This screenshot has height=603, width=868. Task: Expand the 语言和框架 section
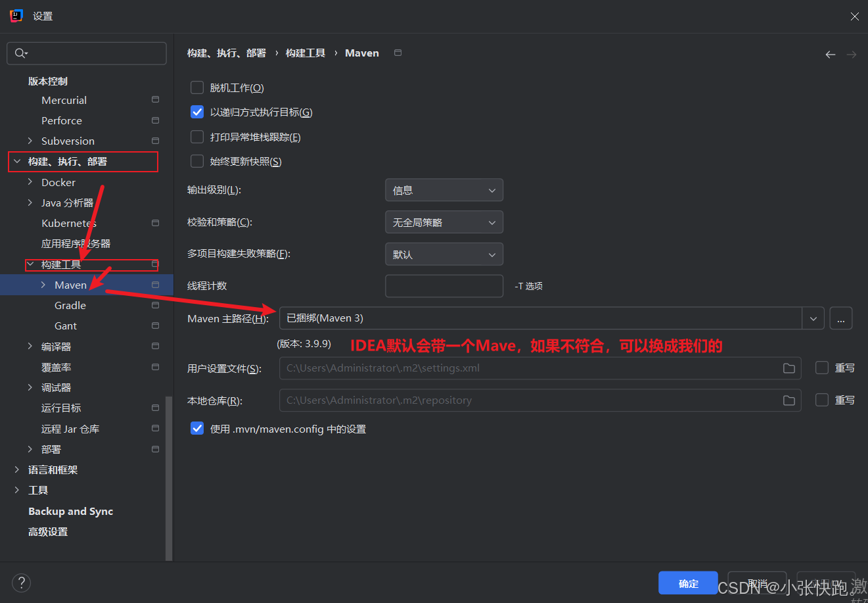pos(17,470)
